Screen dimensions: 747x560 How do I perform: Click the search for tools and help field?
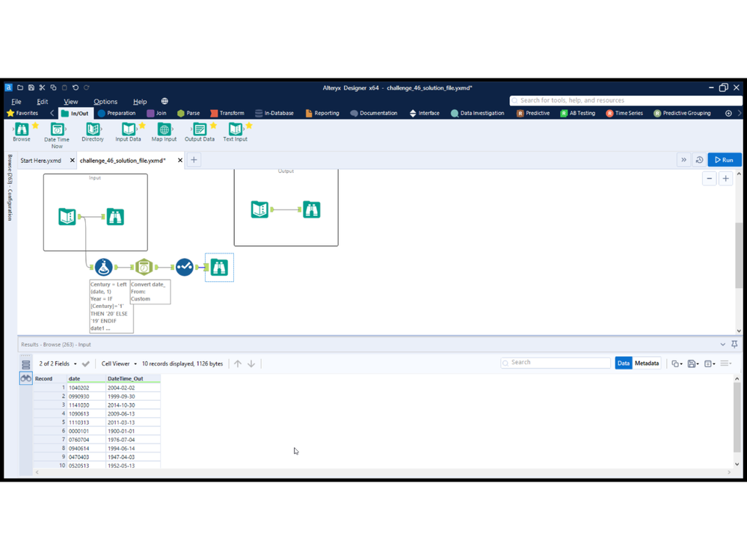tap(626, 100)
